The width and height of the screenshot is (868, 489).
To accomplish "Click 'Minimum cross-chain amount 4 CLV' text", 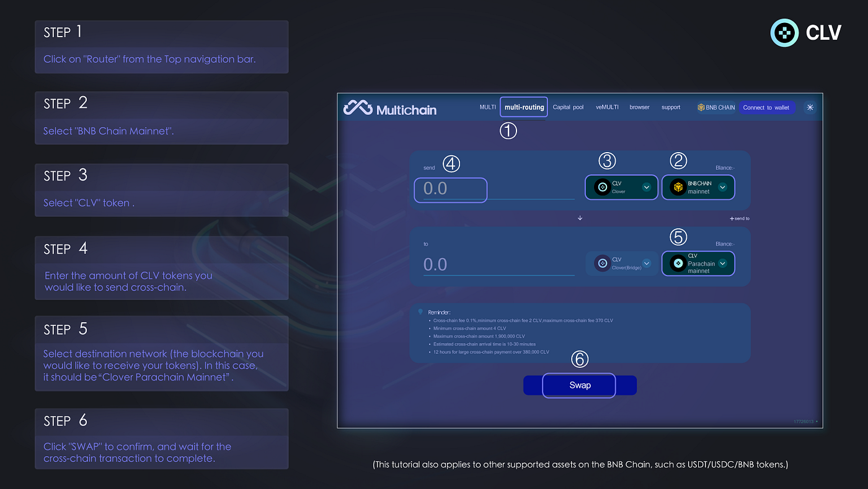I will pos(469,328).
